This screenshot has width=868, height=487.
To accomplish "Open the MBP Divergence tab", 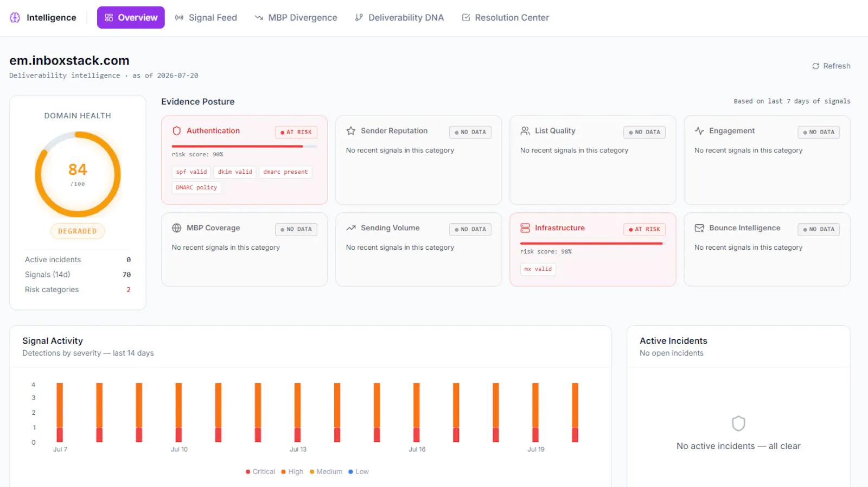I will pyautogui.click(x=296, y=17).
